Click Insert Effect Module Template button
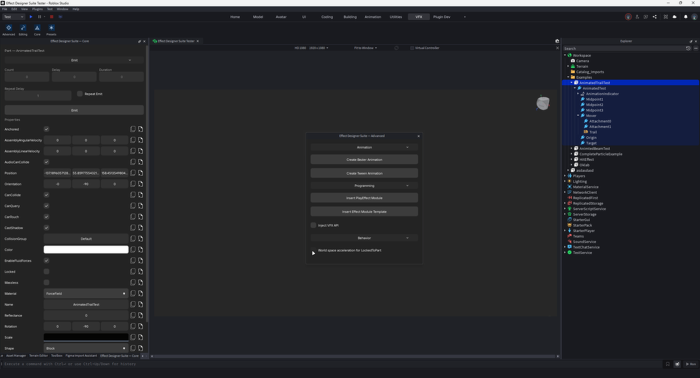This screenshot has width=700, height=378. point(364,212)
